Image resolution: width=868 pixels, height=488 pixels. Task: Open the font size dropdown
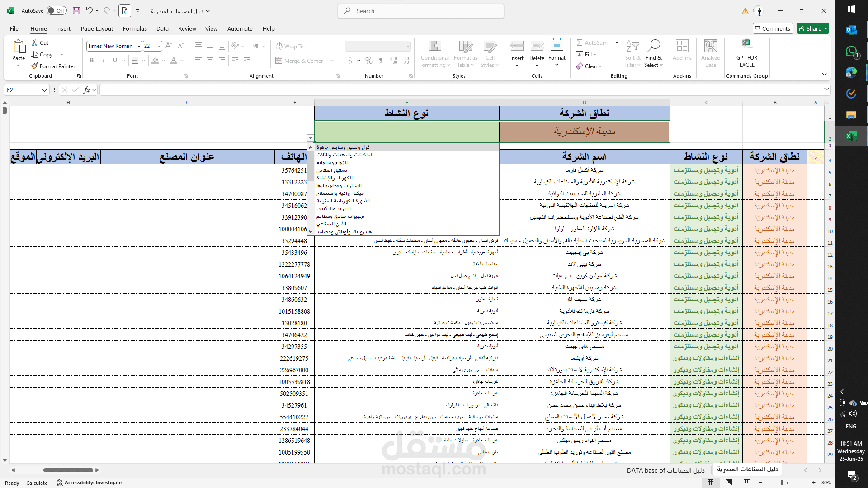tap(159, 46)
